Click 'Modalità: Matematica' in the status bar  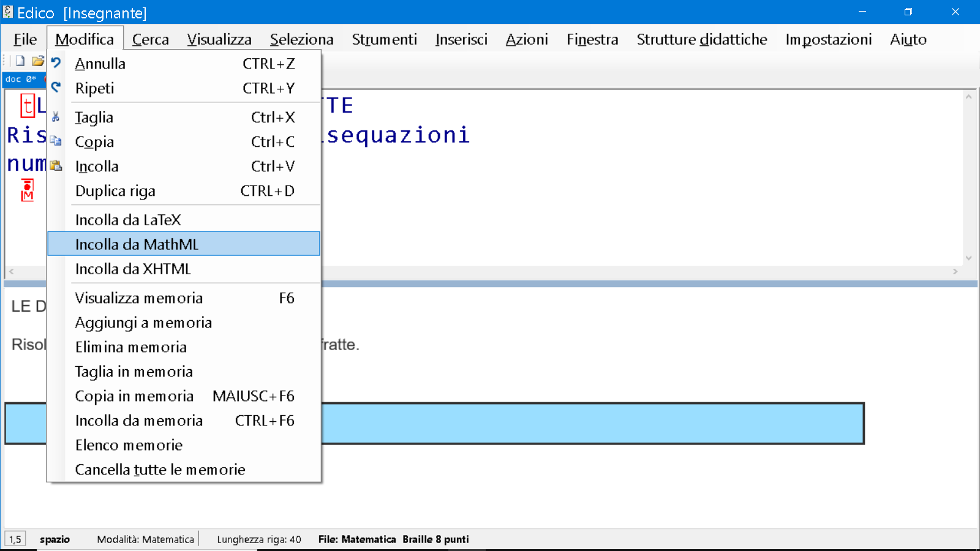tap(145, 539)
